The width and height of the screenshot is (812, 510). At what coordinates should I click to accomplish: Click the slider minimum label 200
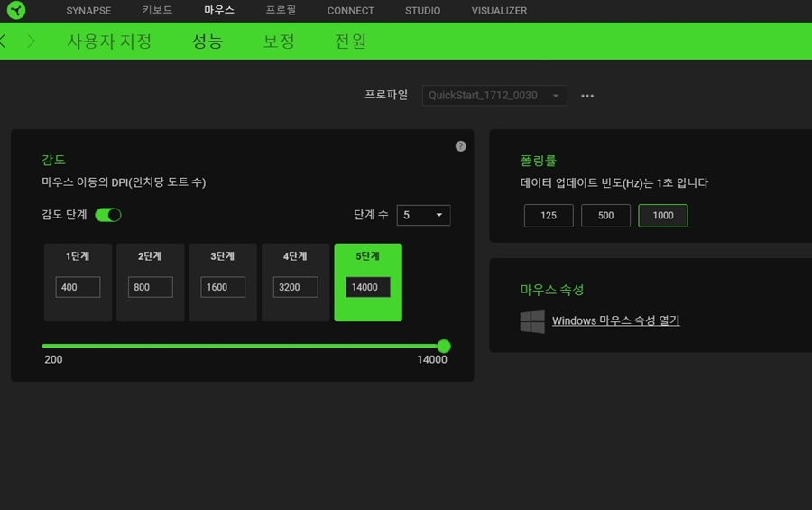tap(53, 359)
